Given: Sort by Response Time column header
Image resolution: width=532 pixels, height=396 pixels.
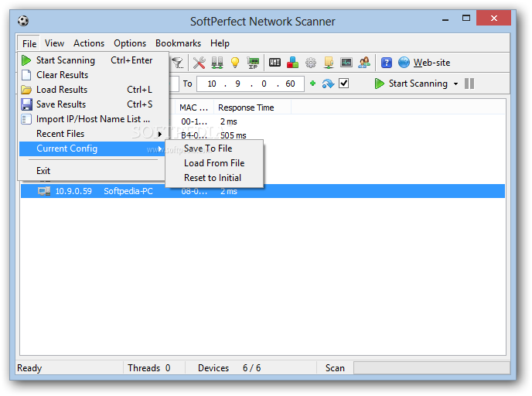Looking at the screenshot, I should pos(252,108).
